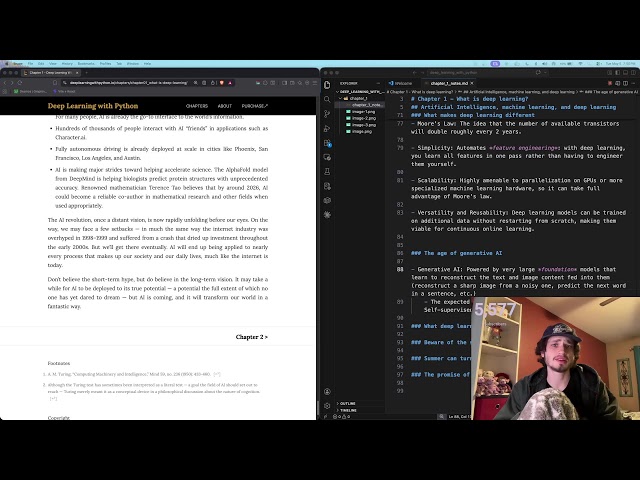The width and height of the screenshot is (640, 480).
Task: Click line 86 heading 'The age of generative AI'
Action: click(456, 253)
